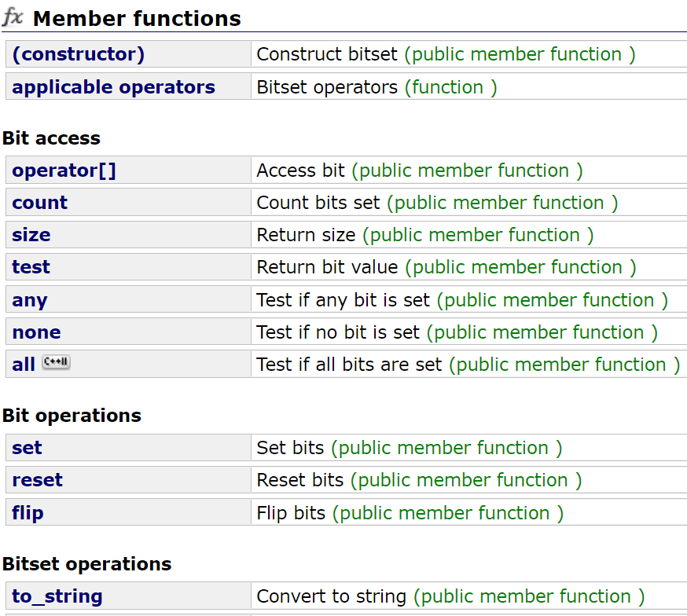The height and width of the screenshot is (616, 687).
Task: Click the reset function link
Action: (x=38, y=480)
